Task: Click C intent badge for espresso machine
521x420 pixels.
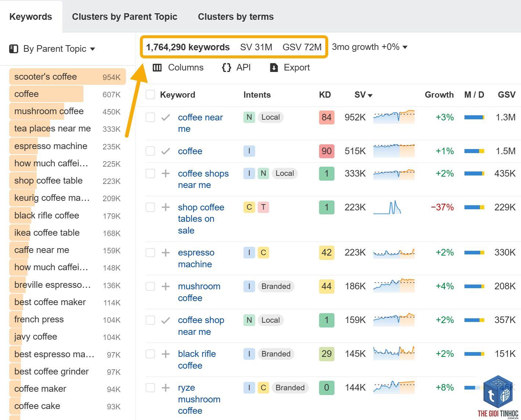Action: tap(263, 253)
